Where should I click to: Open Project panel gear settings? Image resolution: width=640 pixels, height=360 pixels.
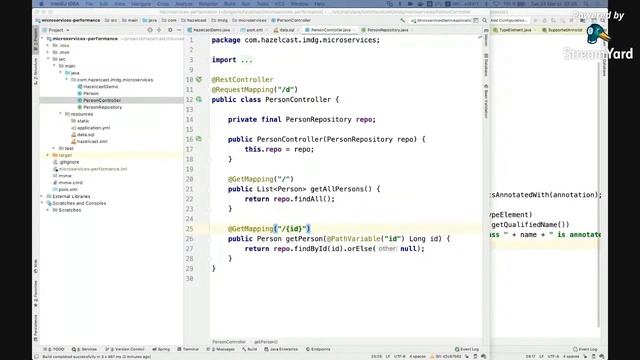170,30
